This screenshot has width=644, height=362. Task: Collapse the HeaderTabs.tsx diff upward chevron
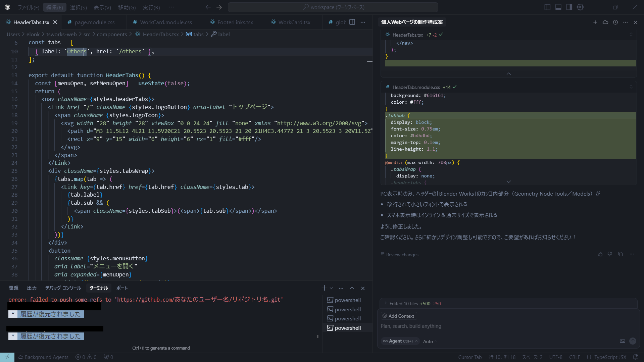pos(509,73)
